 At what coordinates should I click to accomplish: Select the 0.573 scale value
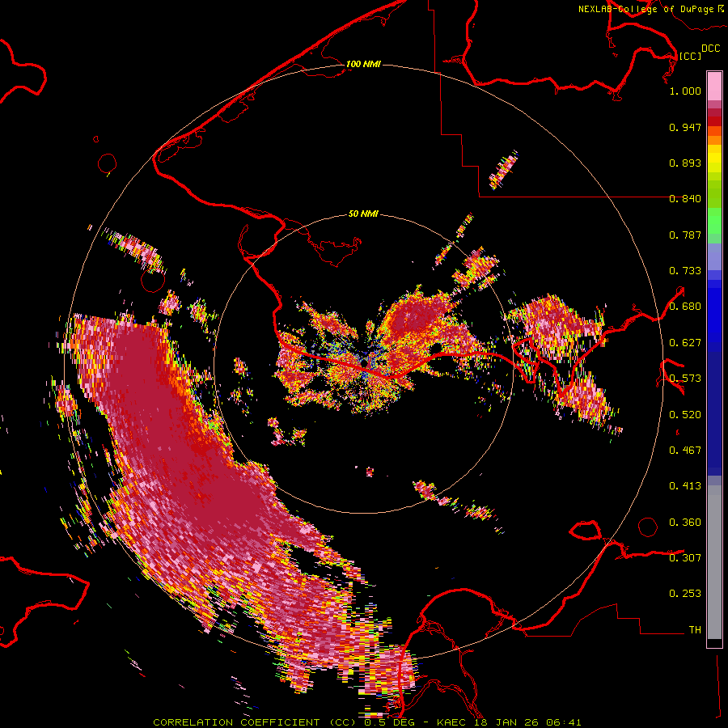(685, 379)
